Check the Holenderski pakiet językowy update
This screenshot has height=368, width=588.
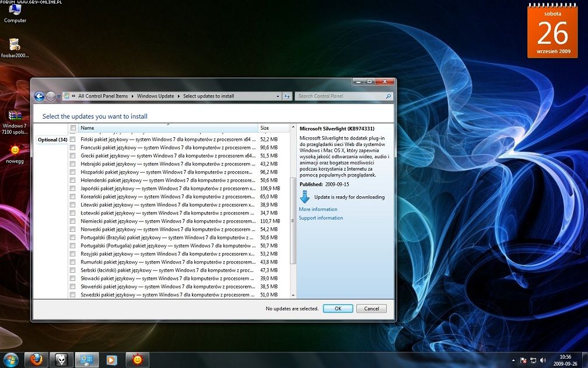[x=72, y=180]
